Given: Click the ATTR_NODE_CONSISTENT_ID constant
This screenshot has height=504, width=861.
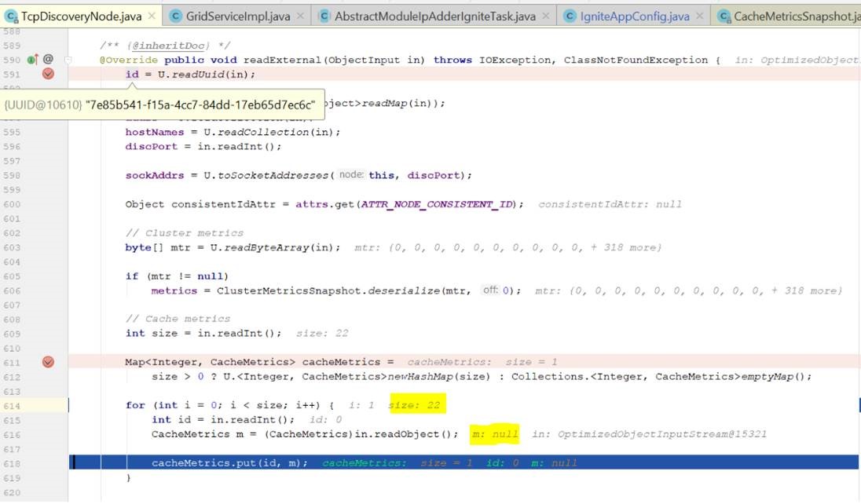Looking at the screenshot, I should pyautogui.click(x=437, y=204).
